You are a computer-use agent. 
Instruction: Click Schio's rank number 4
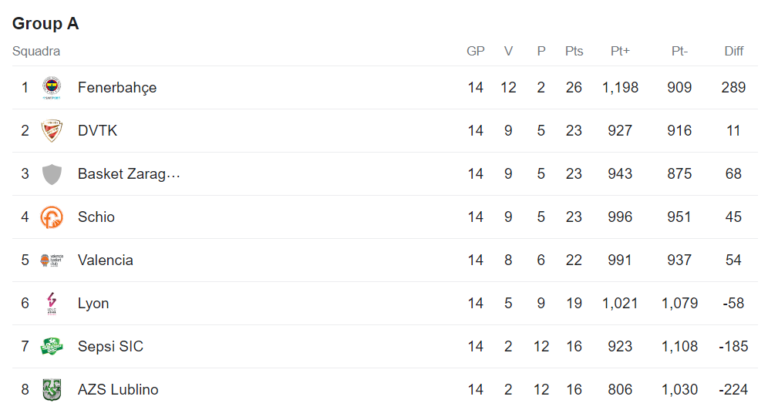click(25, 217)
